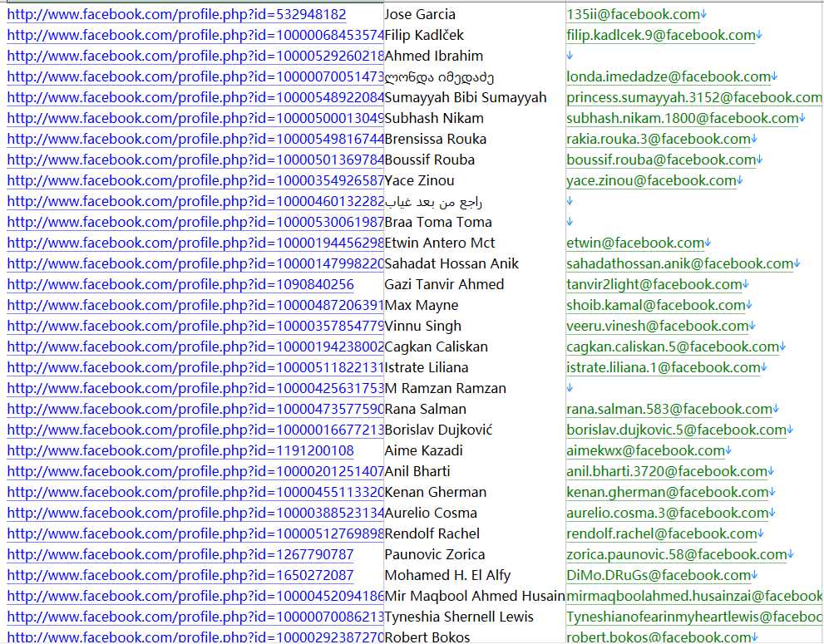The width and height of the screenshot is (824, 644).
Task: Click email tanvir2light@facebook.com
Action: point(654,285)
